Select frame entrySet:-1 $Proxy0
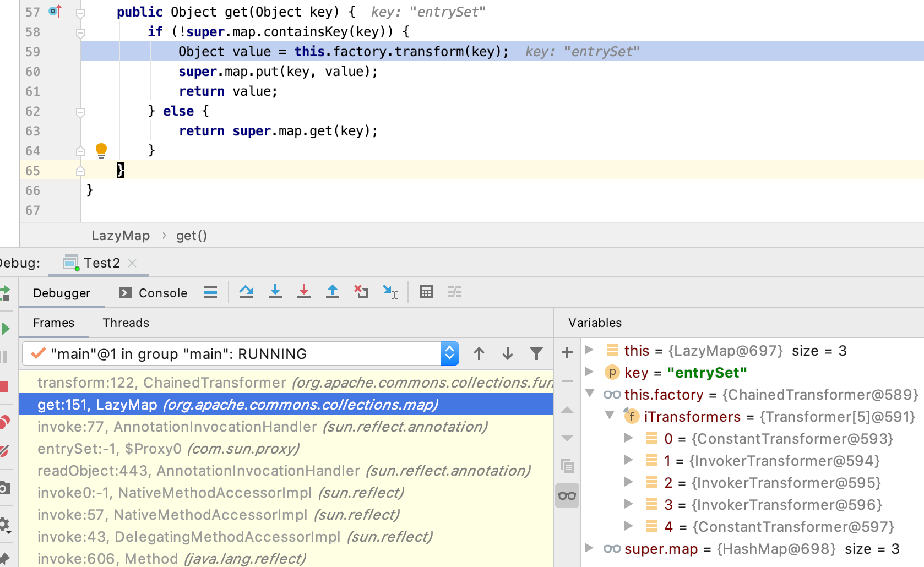Image resolution: width=924 pixels, height=567 pixels. click(286, 449)
